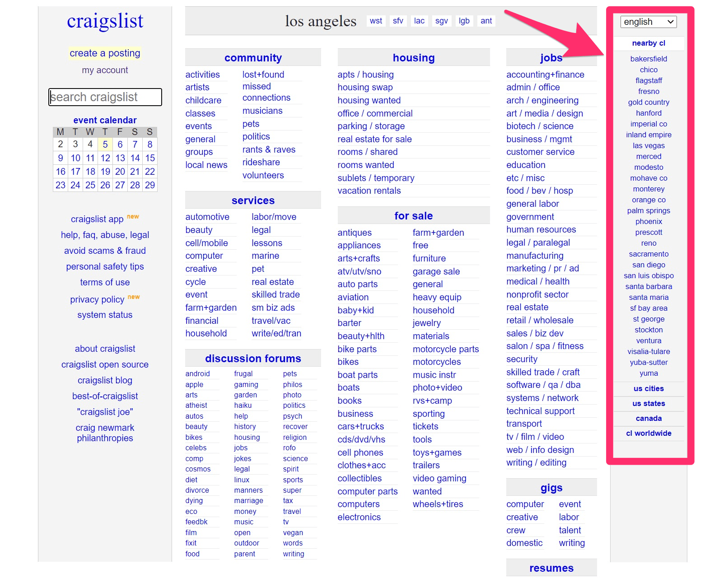Open talent gigs
Image resolution: width=728 pixels, height=583 pixels.
pyautogui.click(x=570, y=530)
